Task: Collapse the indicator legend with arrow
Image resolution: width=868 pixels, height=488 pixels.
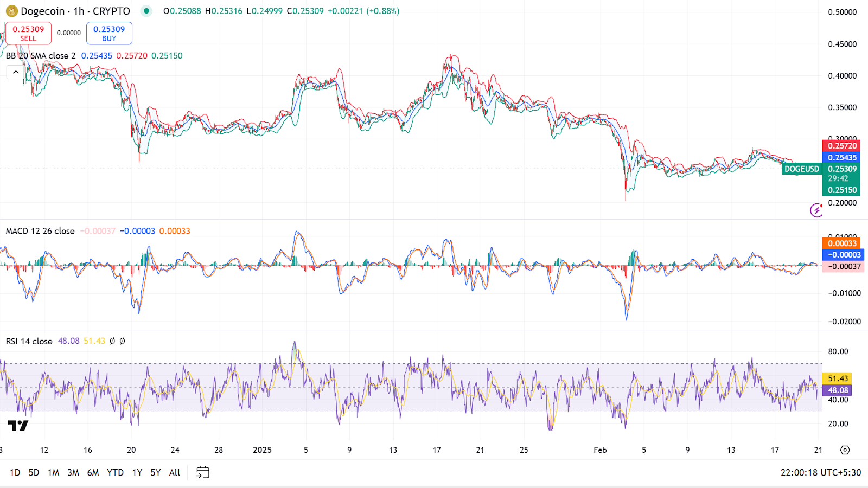Action: click(x=16, y=72)
